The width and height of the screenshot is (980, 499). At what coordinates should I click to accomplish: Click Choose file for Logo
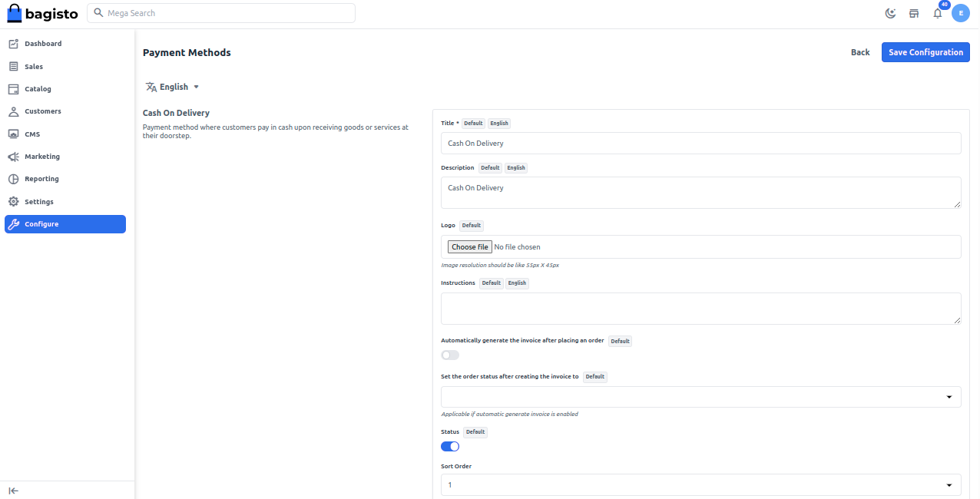click(x=469, y=247)
